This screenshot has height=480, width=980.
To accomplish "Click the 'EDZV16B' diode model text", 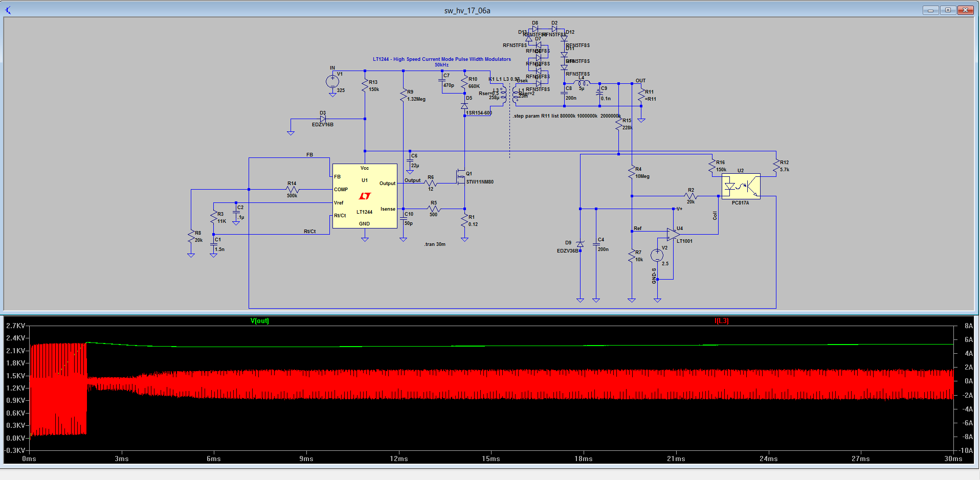I will 323,125.
